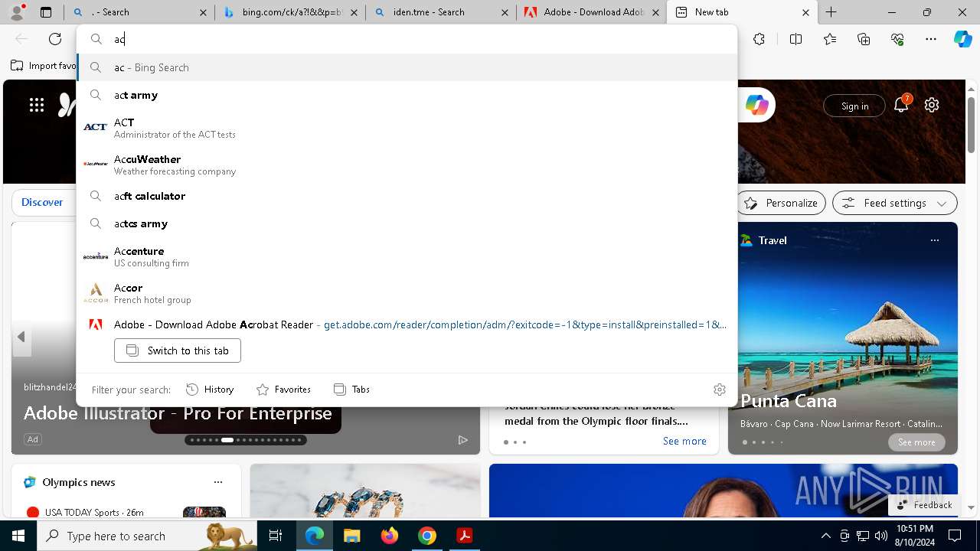This screenshot has height=551, width=980.
Task: Open Firefox in taskbar
Action: [389, 536]
